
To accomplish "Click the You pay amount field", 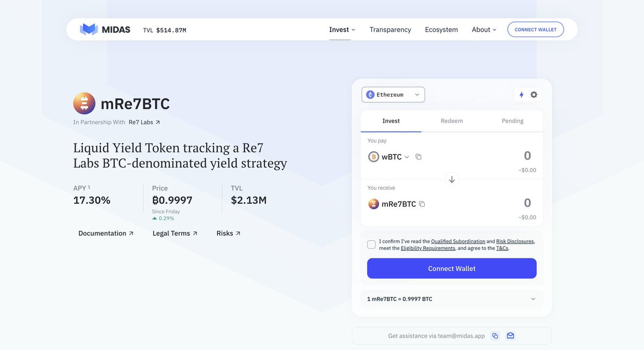I will point(528,156).
